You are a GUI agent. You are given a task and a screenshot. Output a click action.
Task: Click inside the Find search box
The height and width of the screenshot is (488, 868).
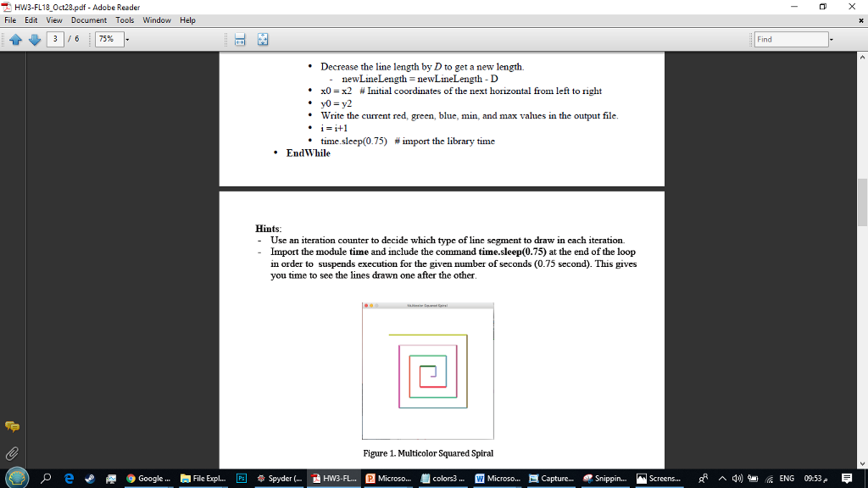click(x=793, y=39)
